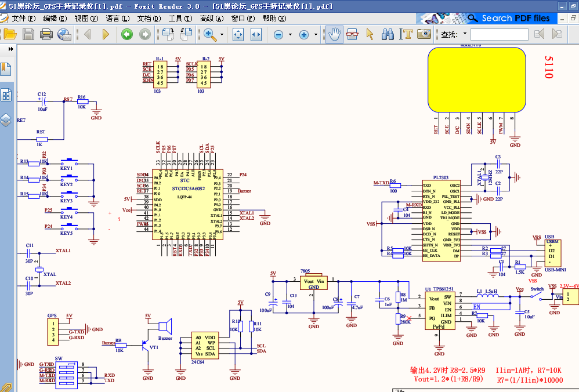Go to previous page arrow
579x392 pixels.
point(88,34)
